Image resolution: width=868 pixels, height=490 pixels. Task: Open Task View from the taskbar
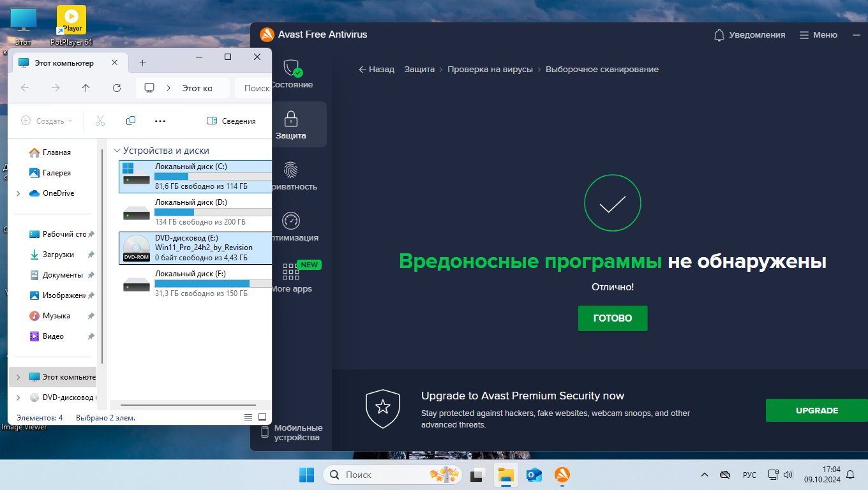pos(477,475)
